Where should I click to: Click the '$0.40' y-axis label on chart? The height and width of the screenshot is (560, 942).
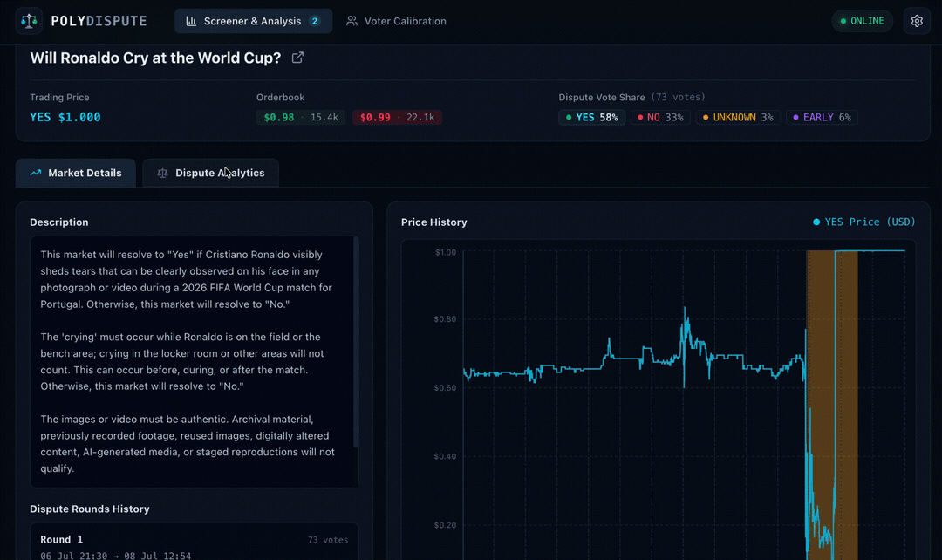[x=445, y=456]
